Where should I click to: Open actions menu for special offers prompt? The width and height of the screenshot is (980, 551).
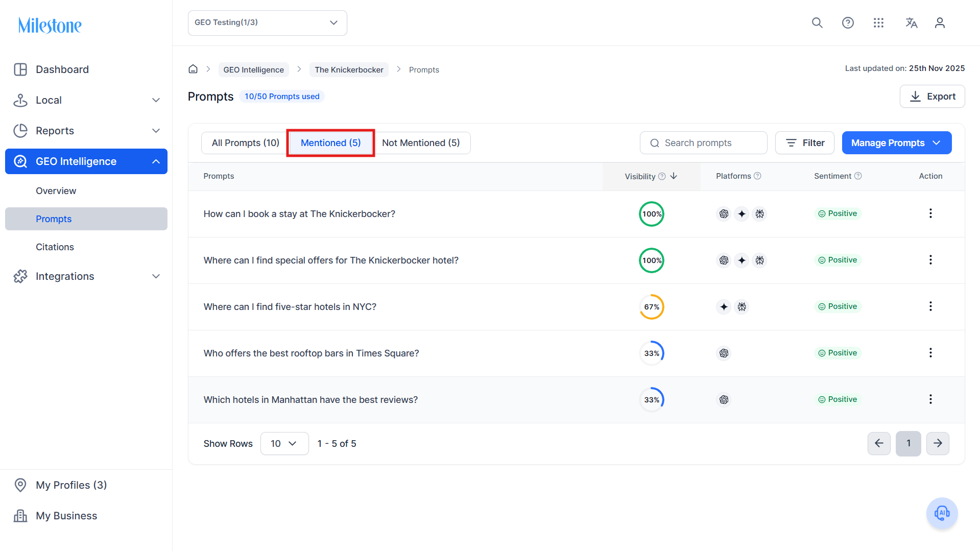click(930, 260)
